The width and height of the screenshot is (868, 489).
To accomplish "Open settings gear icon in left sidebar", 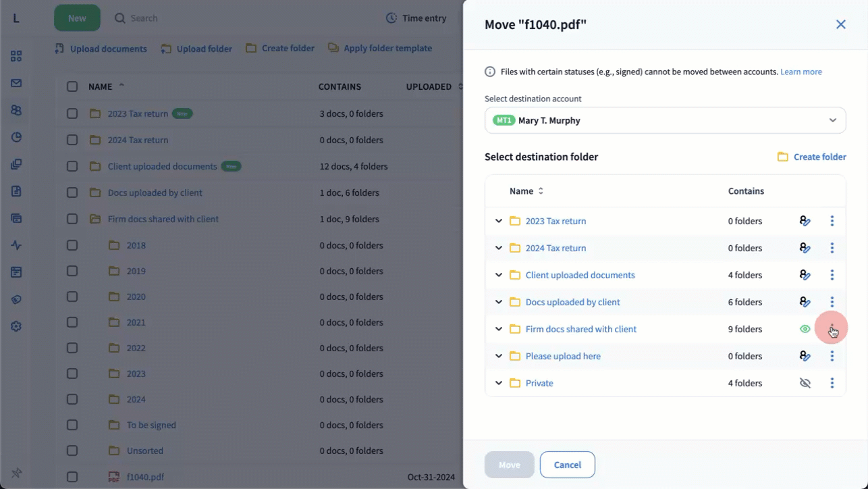I will [x=16, y=326].
